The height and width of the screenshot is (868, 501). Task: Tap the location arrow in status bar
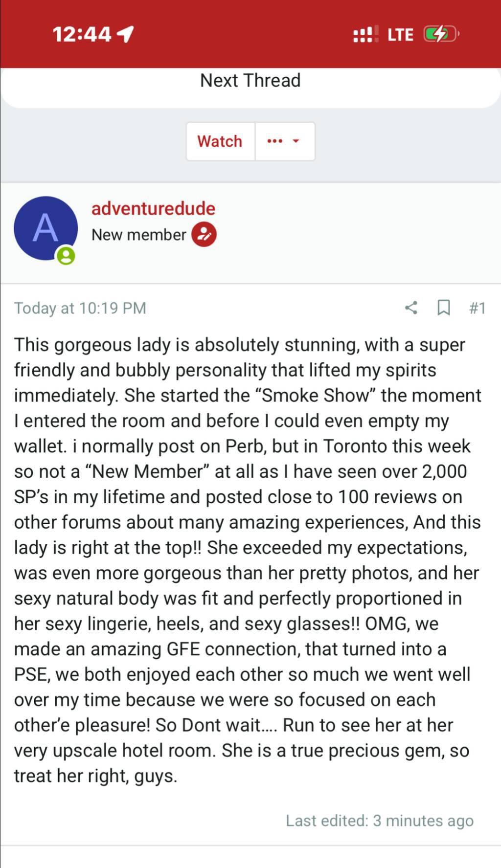point(126,34)
